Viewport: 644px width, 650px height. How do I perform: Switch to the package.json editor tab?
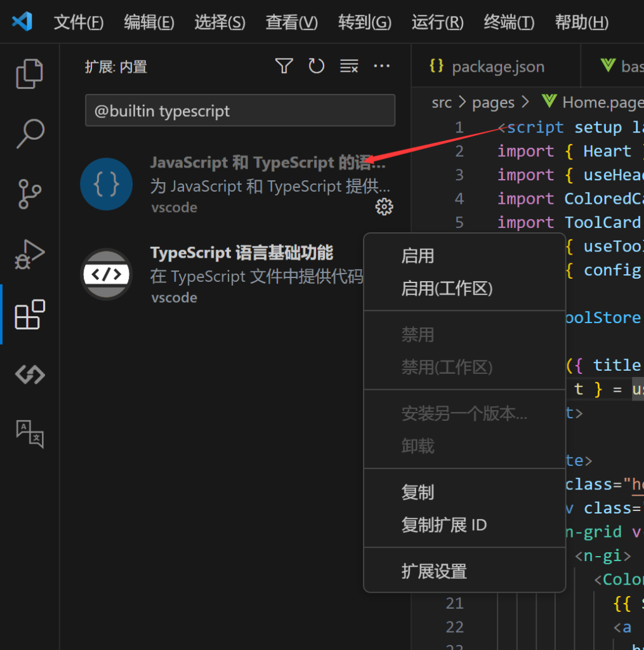click(496, 66)
